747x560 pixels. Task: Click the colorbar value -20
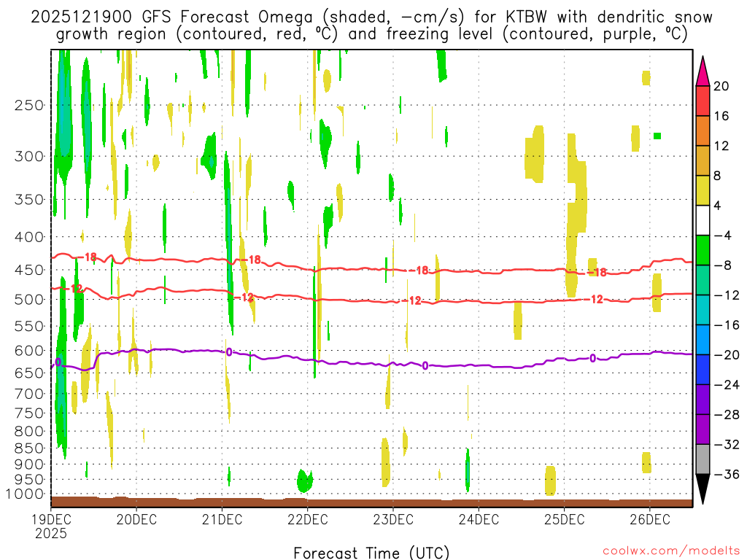point(726,355)
